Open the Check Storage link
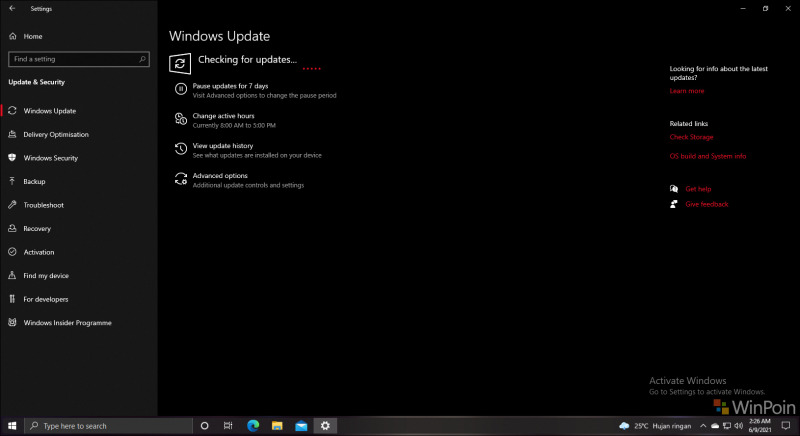800x436 pixels. coord(691,137)
